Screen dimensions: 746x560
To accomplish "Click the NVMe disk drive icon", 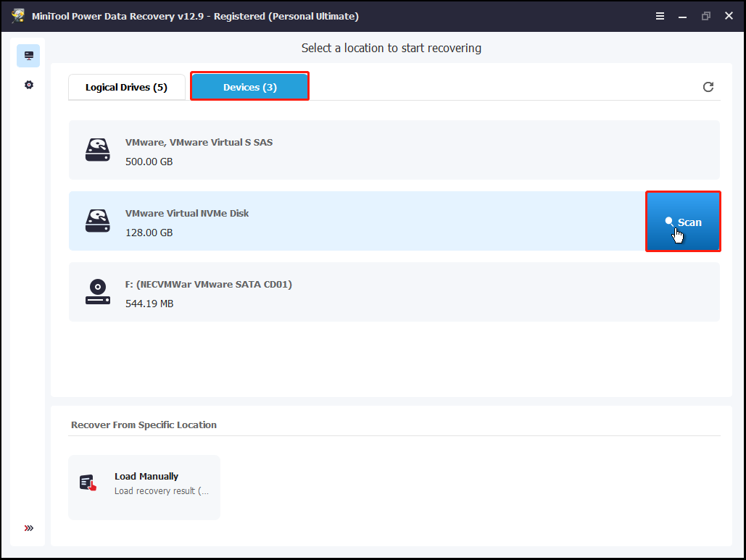I will coord(98,221).
